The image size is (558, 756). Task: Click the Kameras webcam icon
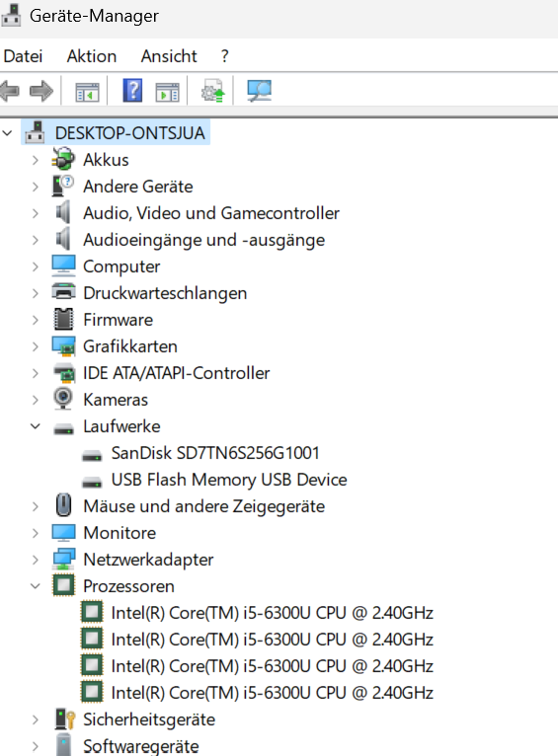pos(63,399)
